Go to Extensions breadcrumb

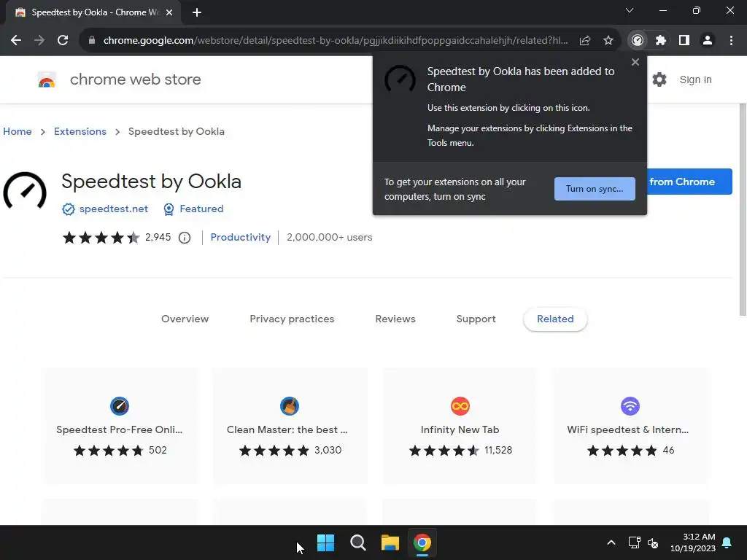click(x=80, y=131)
